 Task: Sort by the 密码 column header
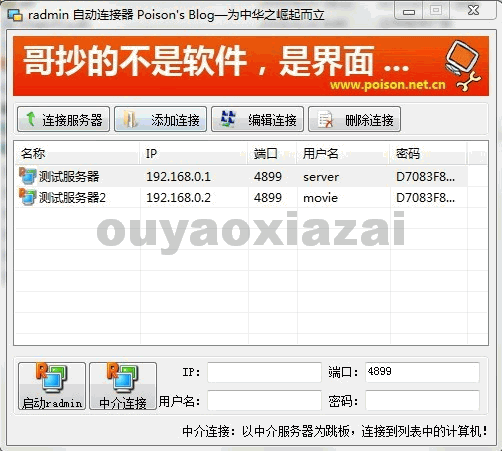point(429,153)
